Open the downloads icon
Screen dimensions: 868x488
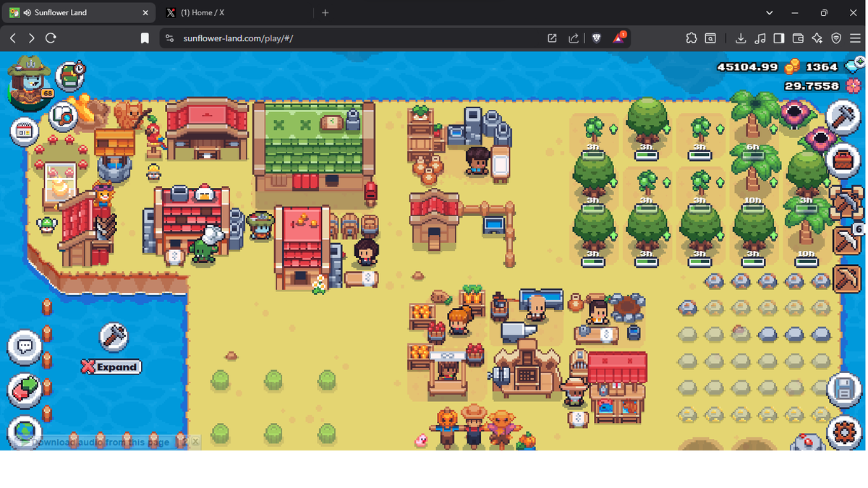[x=741, y=38]
